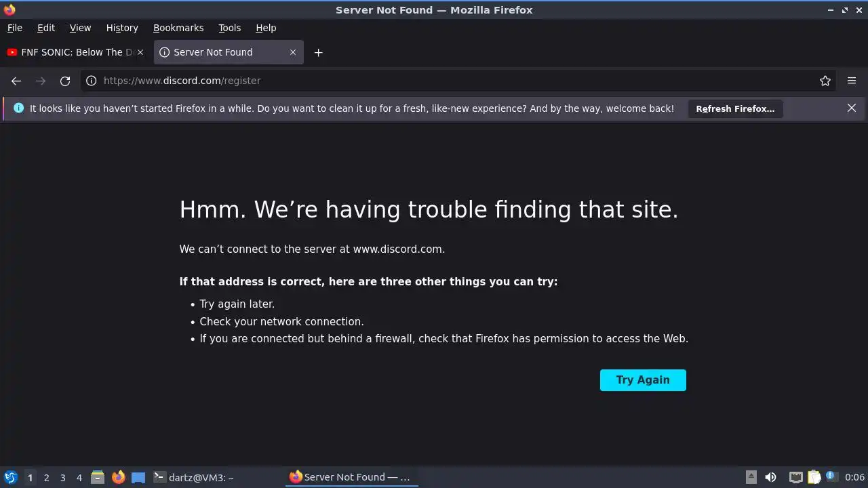Click the Try Again button

click(x=643, y=380)
